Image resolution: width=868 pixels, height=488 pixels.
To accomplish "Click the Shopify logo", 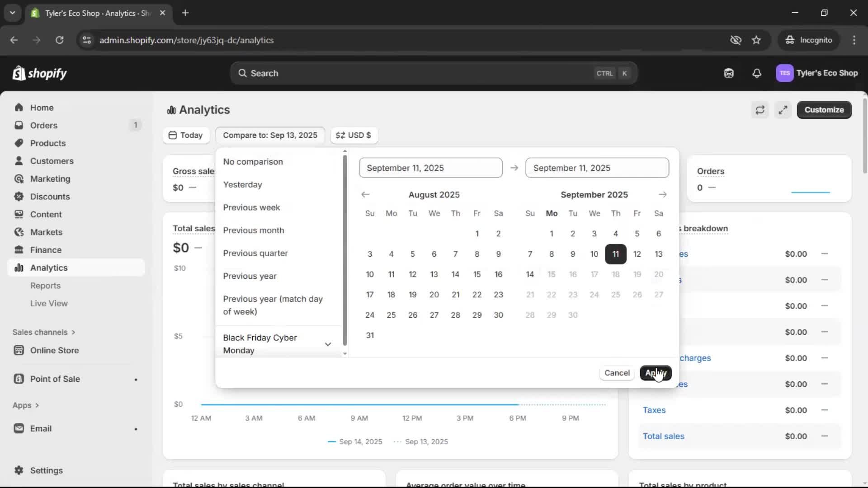I will (x=40, y=73).
